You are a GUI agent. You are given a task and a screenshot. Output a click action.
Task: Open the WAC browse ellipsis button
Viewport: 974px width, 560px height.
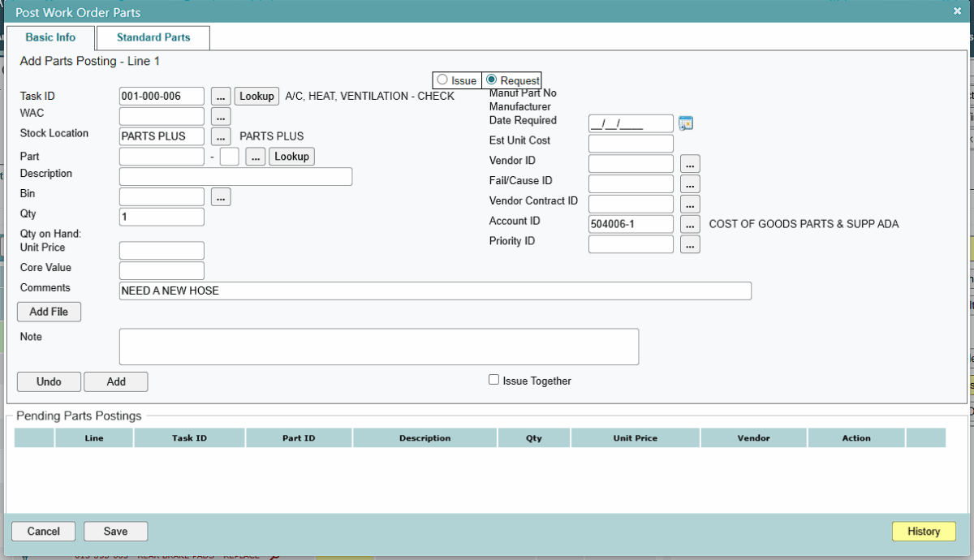click(x=221, y=116)
